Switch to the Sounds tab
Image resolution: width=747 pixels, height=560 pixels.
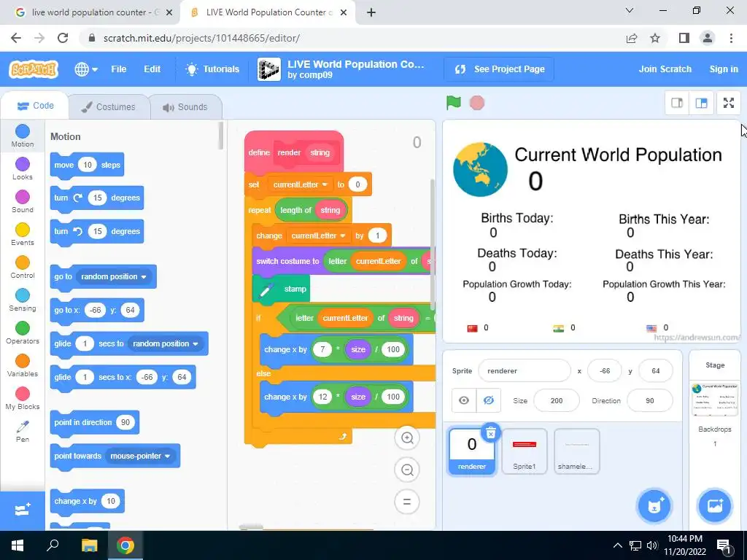tap(185, 107)
